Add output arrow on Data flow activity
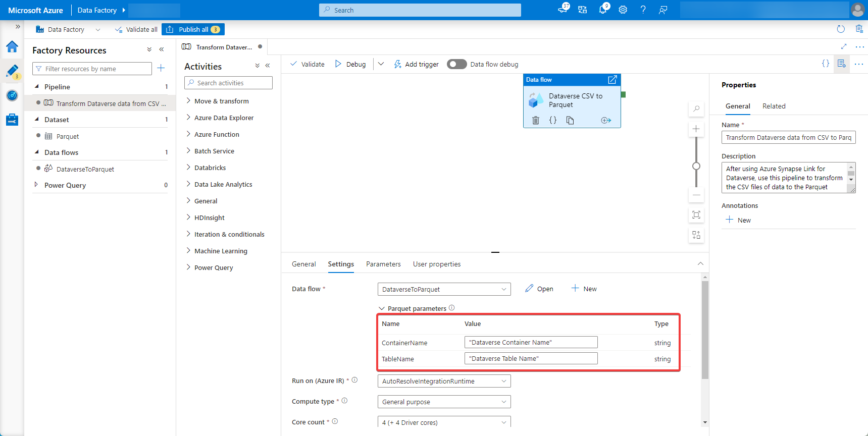868x436 pixels. (x=606, y=120)
